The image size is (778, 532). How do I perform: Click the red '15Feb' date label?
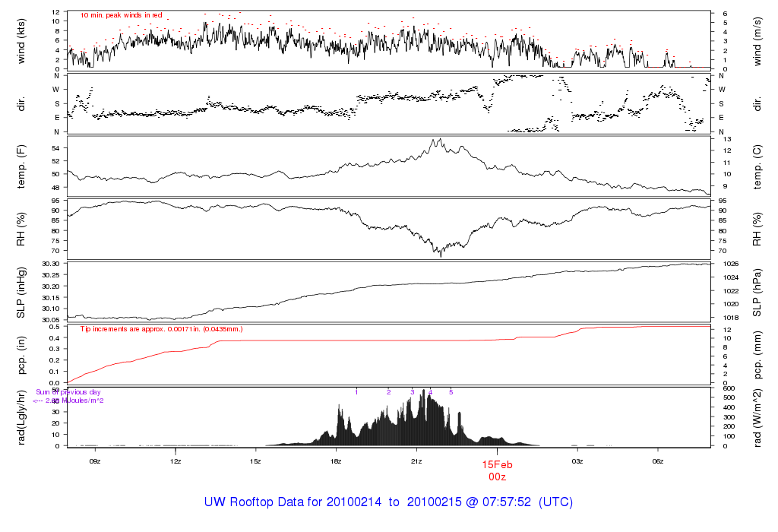(497, 465)
